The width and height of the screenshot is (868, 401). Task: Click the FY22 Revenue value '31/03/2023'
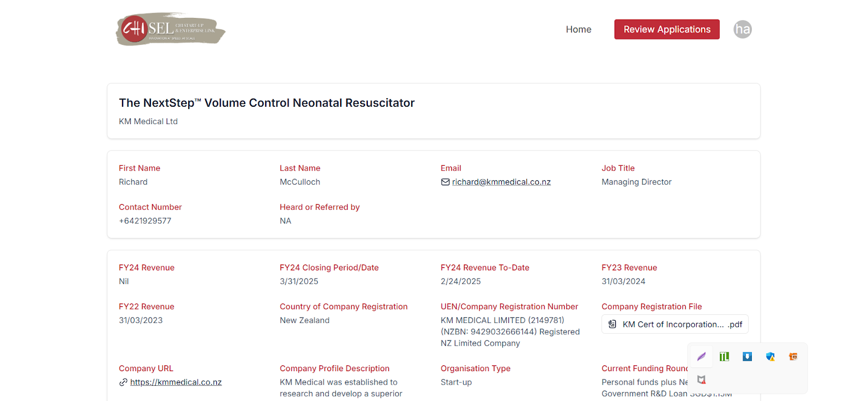(x=141, y=320)
